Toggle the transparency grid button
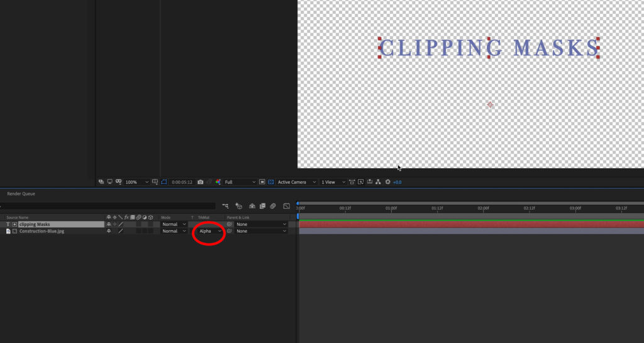 [271, 182]
